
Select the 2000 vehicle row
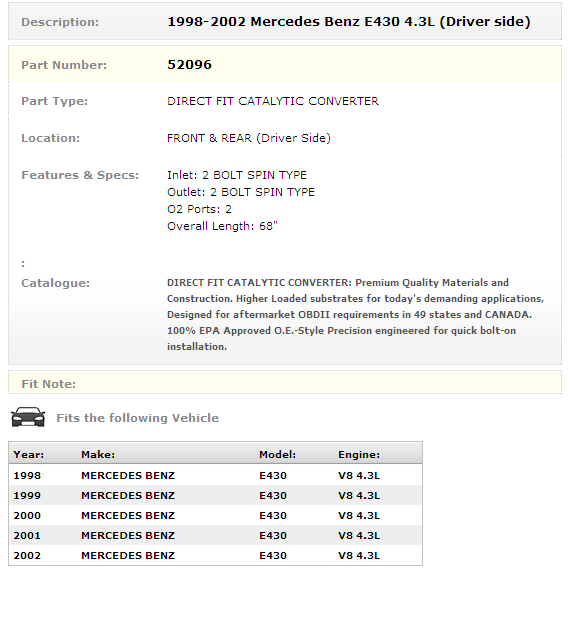pos(215,515)
